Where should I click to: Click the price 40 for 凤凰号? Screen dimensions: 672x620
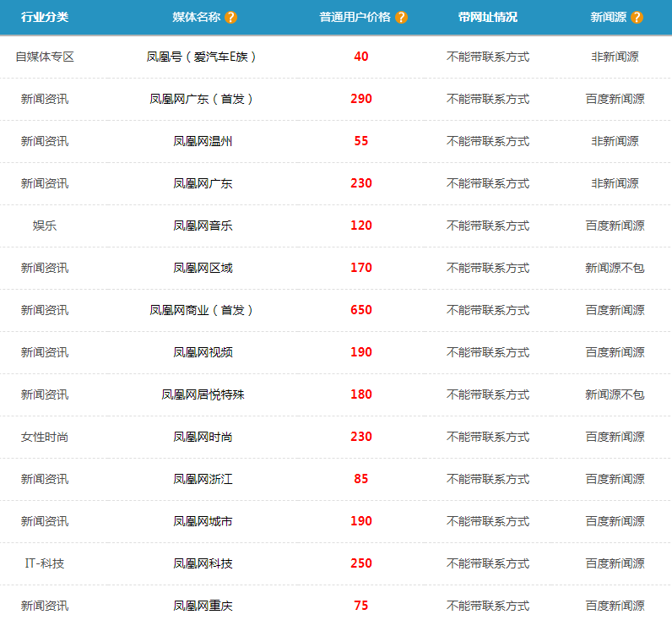(x=360, y=57)
